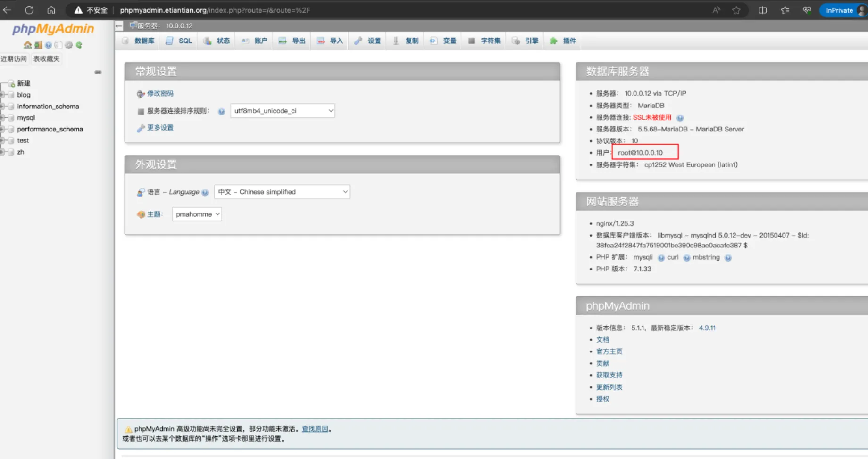Switch to the SQL tab
Viewport: 868px width, 459px height.
(179, 41)
